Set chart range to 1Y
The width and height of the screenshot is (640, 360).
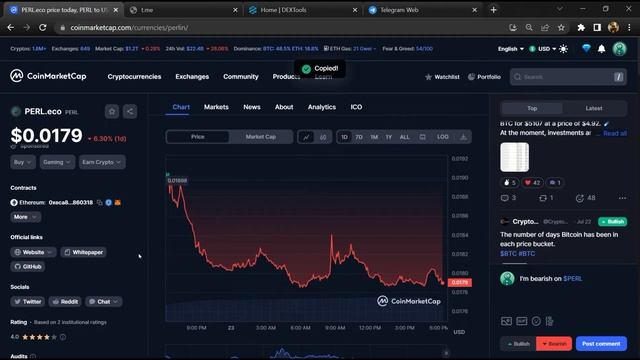pyautogui.click(x=389, y=137)
